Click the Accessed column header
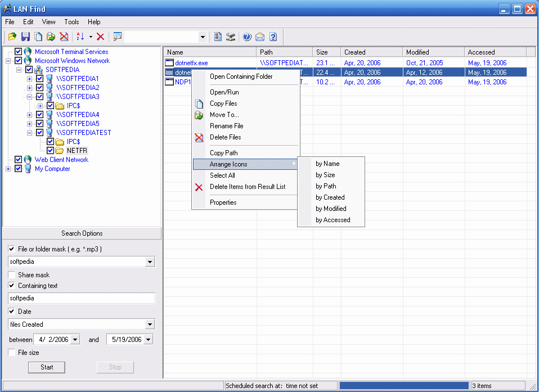 tap(495, 52)
